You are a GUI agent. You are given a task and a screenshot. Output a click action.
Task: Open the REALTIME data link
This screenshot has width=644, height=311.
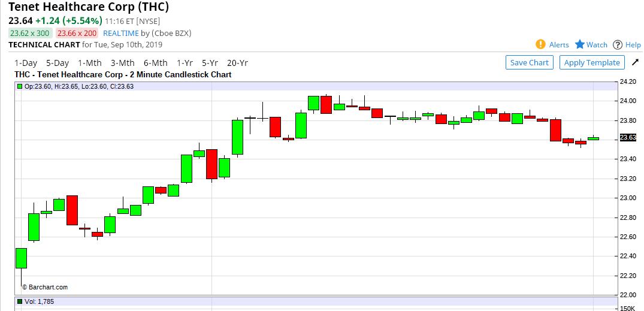[x=121, y=34]
